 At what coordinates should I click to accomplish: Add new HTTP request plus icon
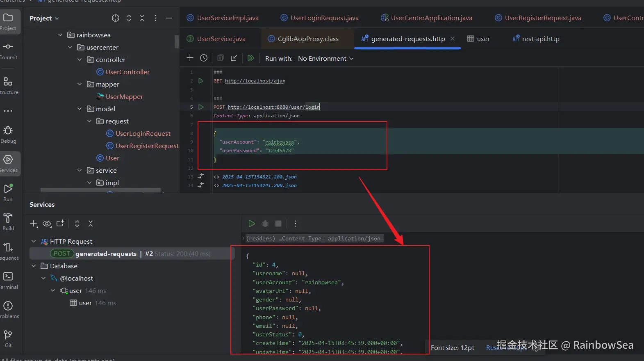(x=190, y=58)
